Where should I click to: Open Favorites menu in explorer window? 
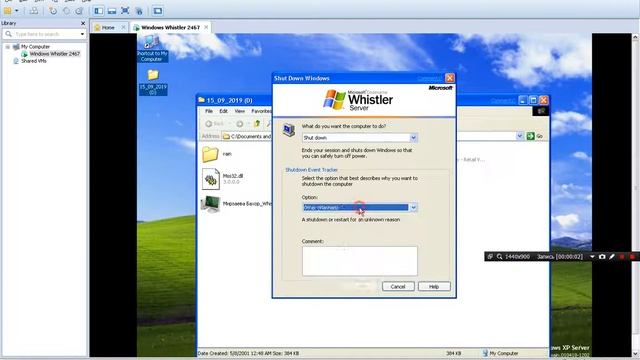[x=261, y=111]
